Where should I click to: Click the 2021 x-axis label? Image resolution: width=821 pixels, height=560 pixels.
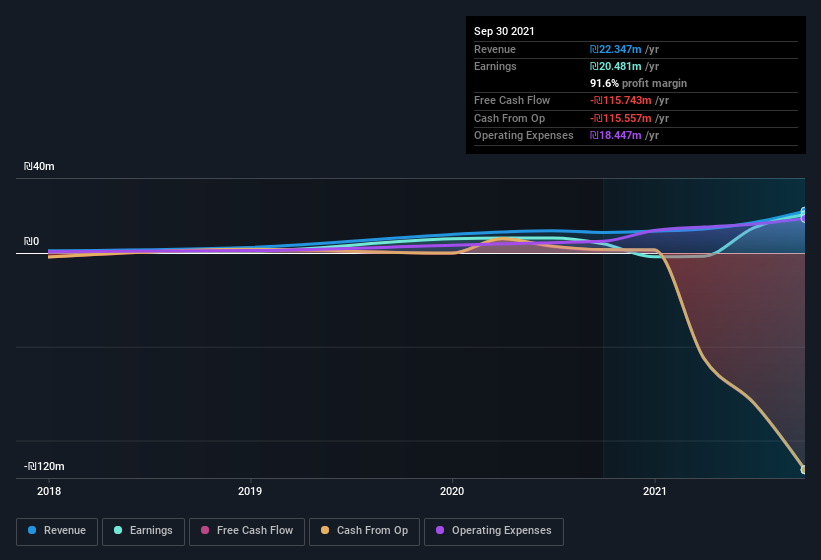point(654,491)
